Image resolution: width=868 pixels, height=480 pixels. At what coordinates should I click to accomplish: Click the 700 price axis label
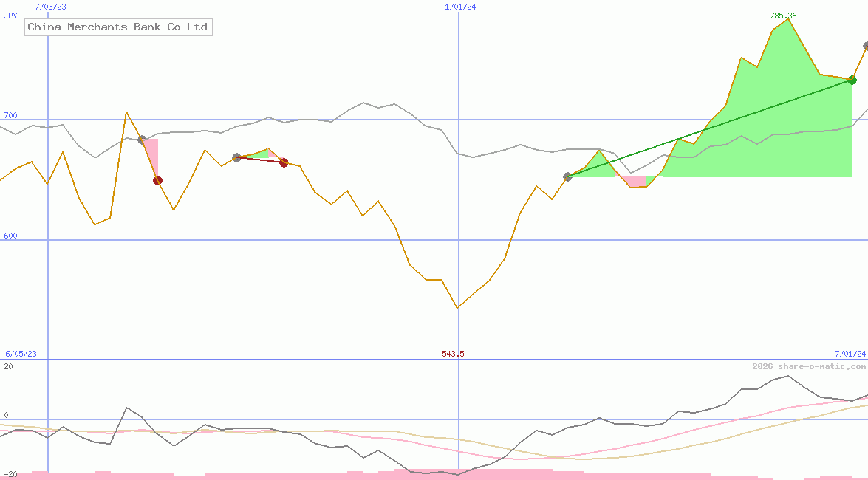(10, 115)
